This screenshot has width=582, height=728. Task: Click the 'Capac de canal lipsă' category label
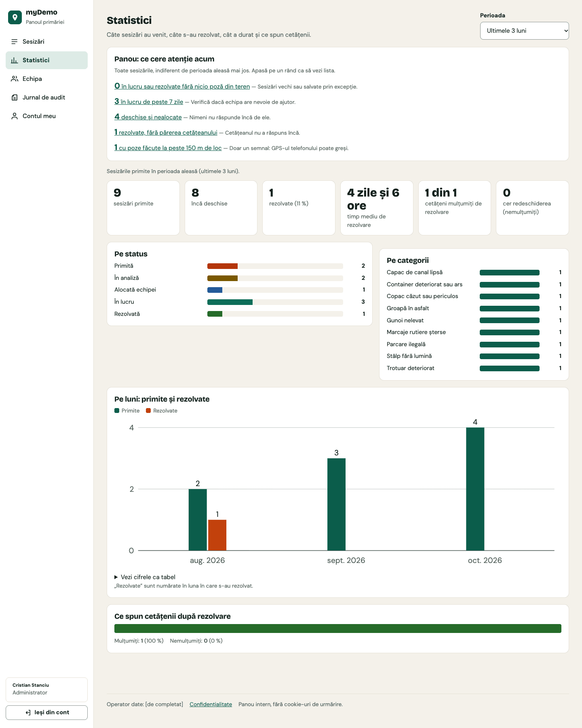[x=415, y=272]
